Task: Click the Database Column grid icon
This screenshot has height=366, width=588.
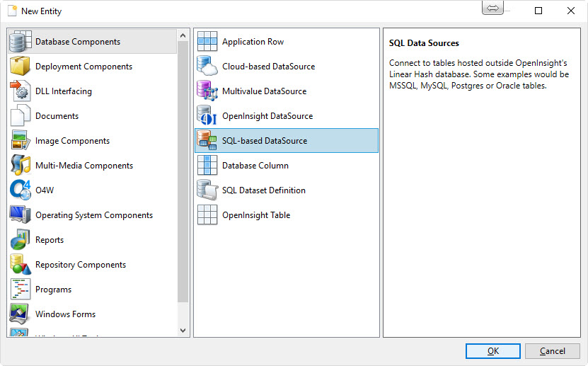Action: point(207,165)
